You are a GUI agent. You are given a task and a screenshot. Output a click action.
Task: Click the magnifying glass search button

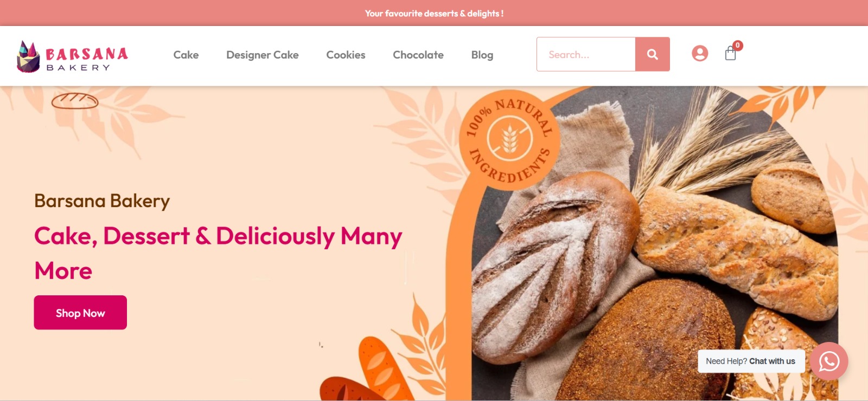(653, 54)
